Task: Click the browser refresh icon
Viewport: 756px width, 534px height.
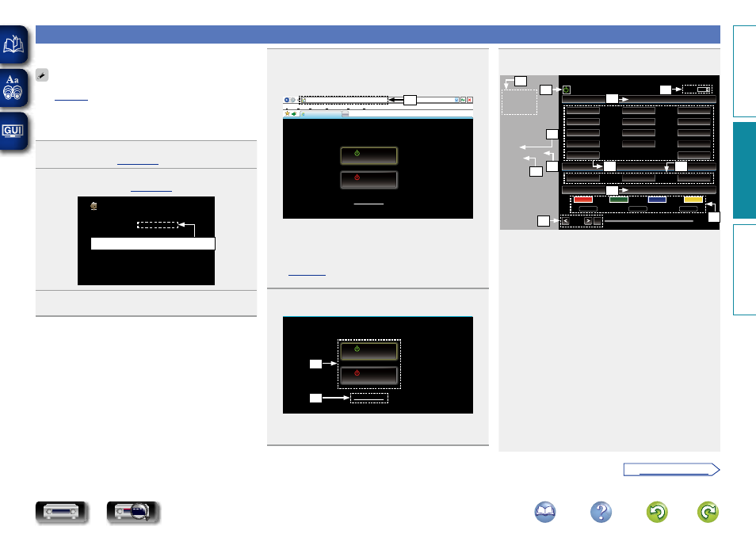Action: pyautogui.click(x=463, y=100)
